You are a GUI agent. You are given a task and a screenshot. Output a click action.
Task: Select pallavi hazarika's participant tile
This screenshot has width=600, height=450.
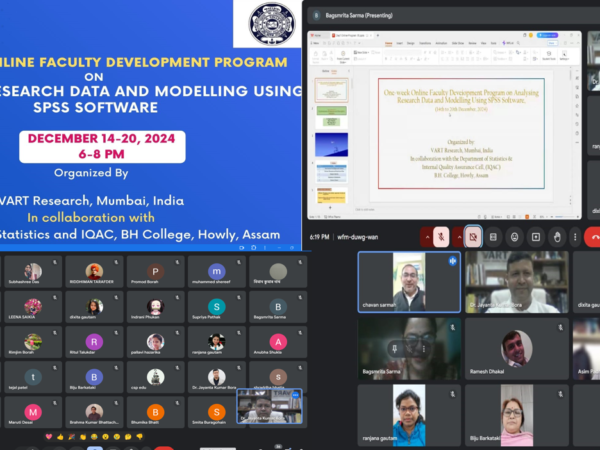(x=155, y=342)
